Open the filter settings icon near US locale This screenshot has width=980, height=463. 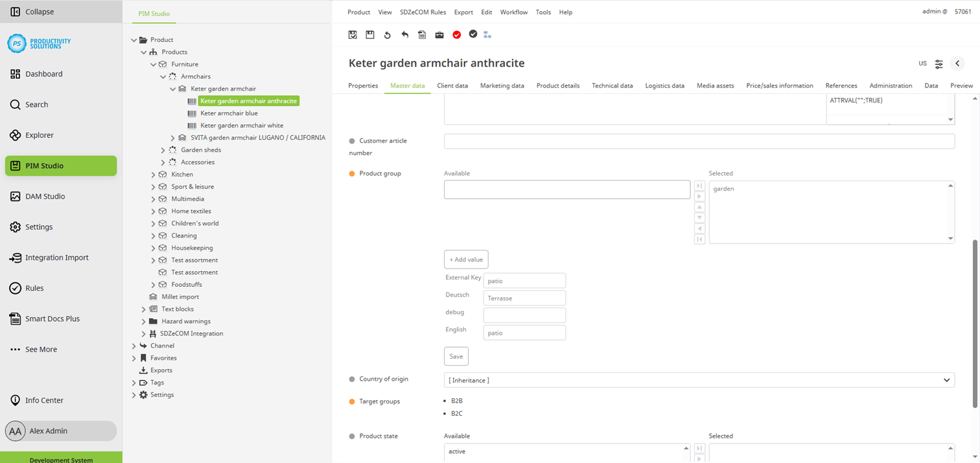pyautogui.click(x=939, y=63)
